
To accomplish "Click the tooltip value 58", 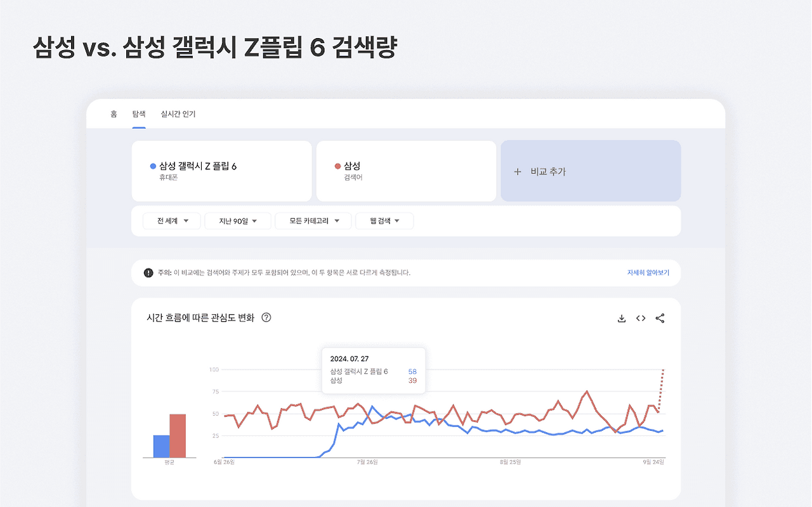I will click(412, 372).
